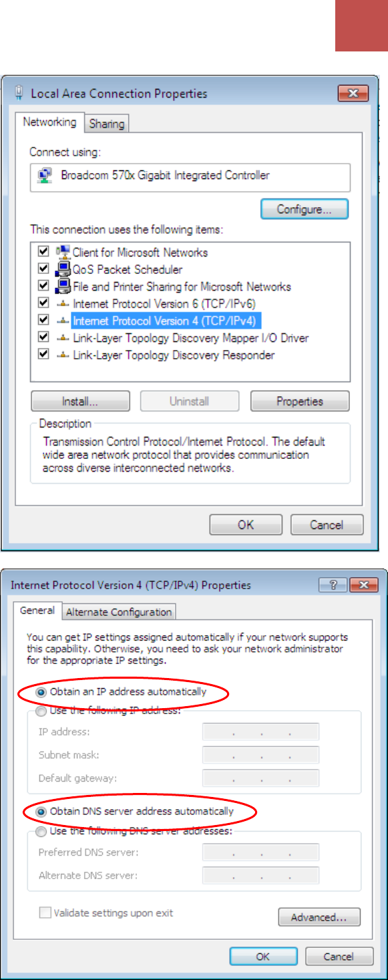This screenshot has height=980, width=388.
Task: Open the Alternate Configuration tab
Action: click(x=119, y=612)
